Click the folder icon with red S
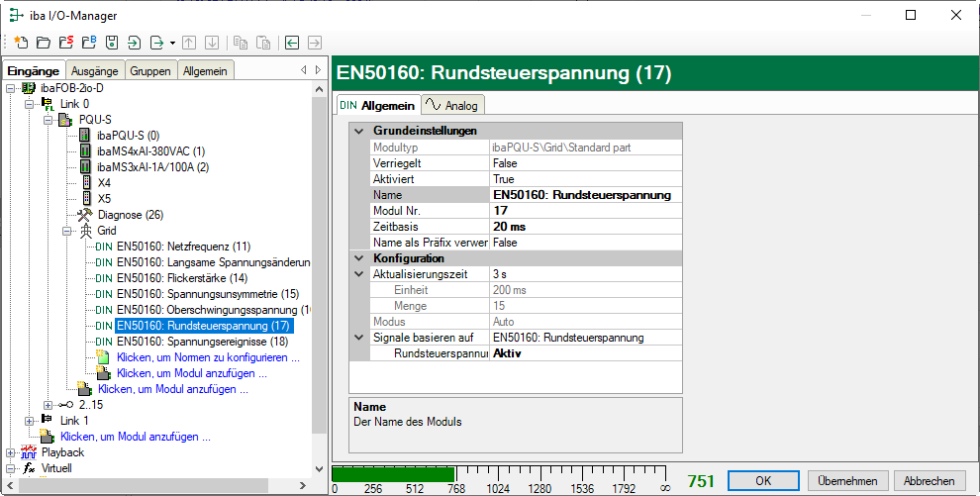This screenshot has width=980, height=496. click(x=65, y=43)
